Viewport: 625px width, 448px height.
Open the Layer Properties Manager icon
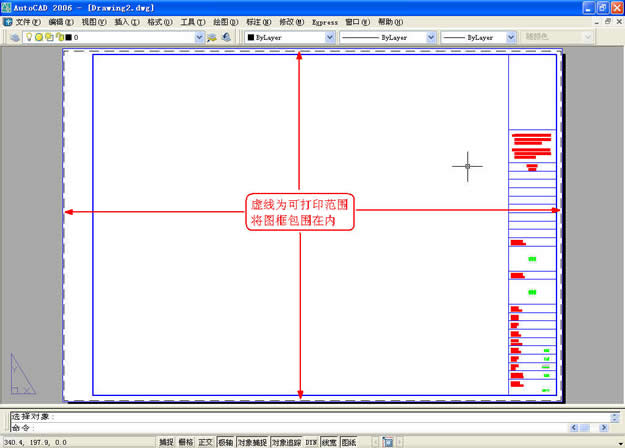pos(14,37)
